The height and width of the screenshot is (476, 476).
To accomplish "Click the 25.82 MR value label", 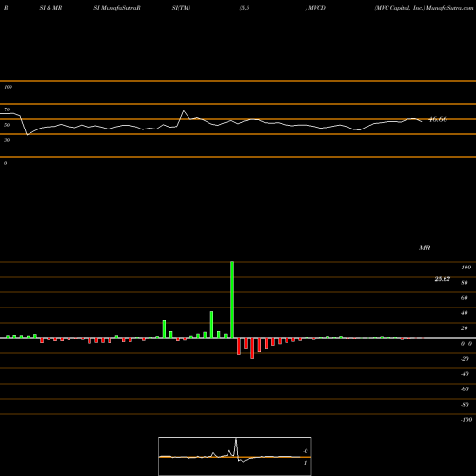I will pyautogui.click(x=443, y=279).
